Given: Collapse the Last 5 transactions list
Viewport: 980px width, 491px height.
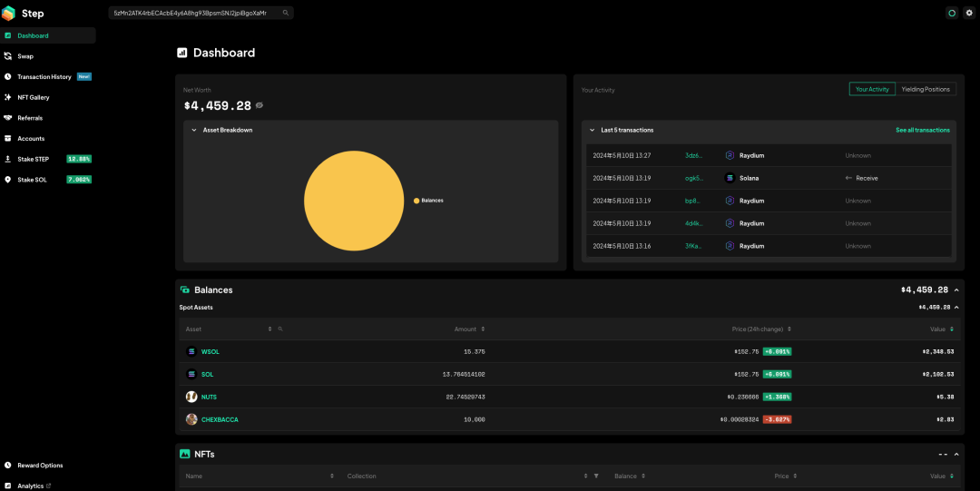Looking at the screenshot, I should (593, 130).
